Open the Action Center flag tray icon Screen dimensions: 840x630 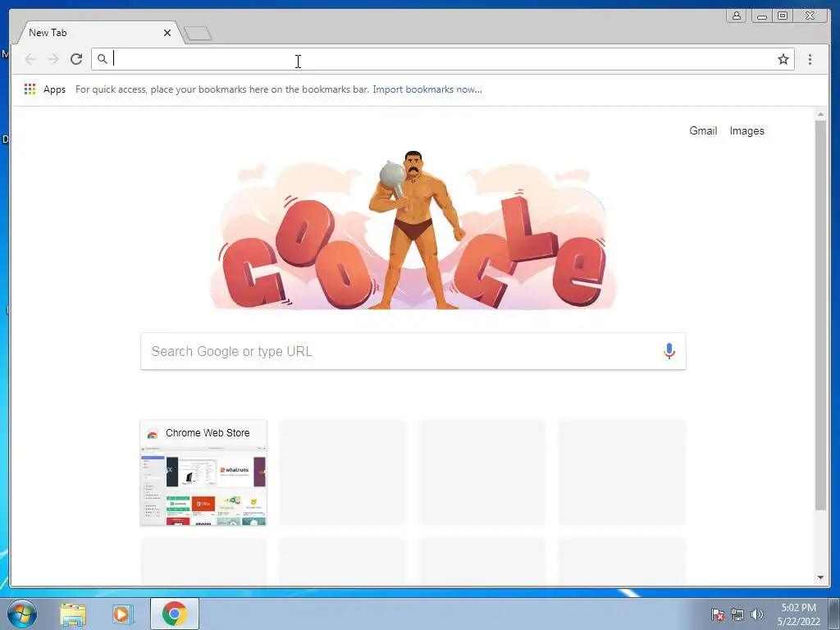[717, 614]
